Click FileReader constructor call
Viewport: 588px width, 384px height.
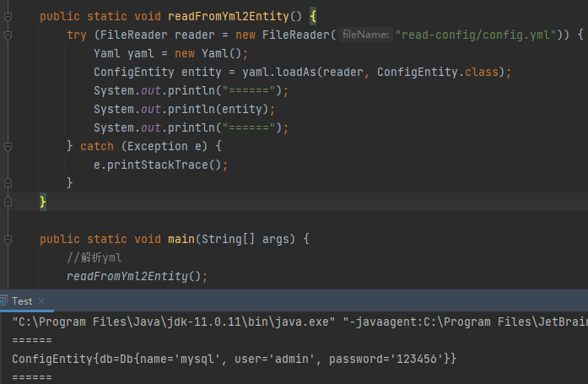point(295,35)
